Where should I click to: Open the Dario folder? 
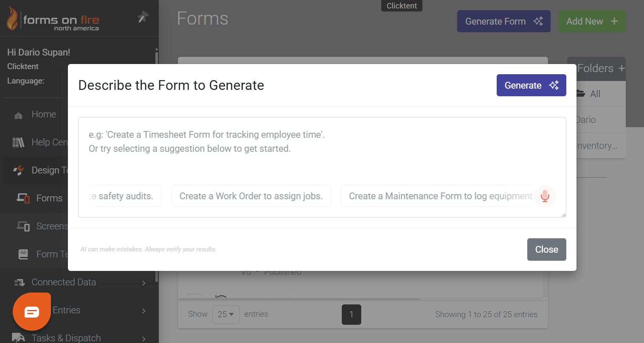point(585,120)
